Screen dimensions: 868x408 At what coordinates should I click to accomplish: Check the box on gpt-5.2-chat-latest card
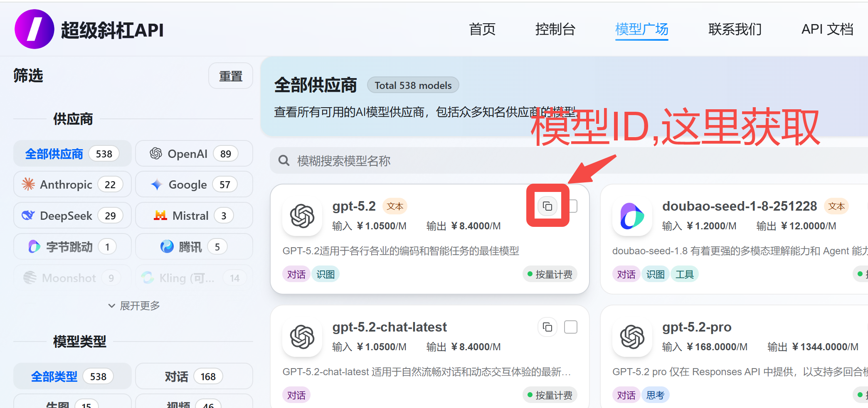(571, 327)
